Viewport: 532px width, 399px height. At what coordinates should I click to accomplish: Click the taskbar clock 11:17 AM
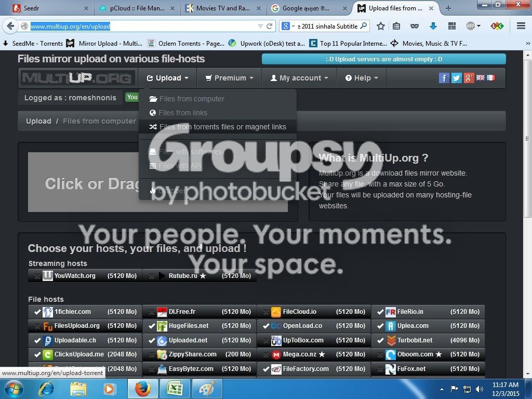coord(505,389)
